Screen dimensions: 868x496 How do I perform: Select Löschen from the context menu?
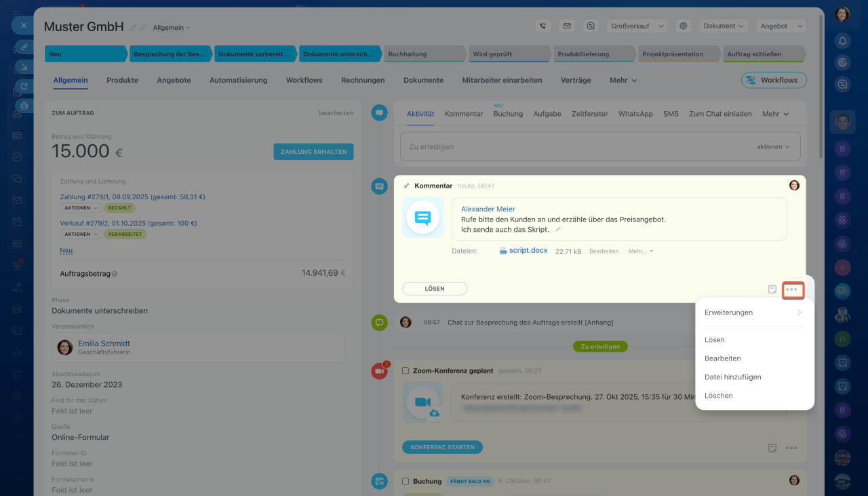tap(718, 396)
